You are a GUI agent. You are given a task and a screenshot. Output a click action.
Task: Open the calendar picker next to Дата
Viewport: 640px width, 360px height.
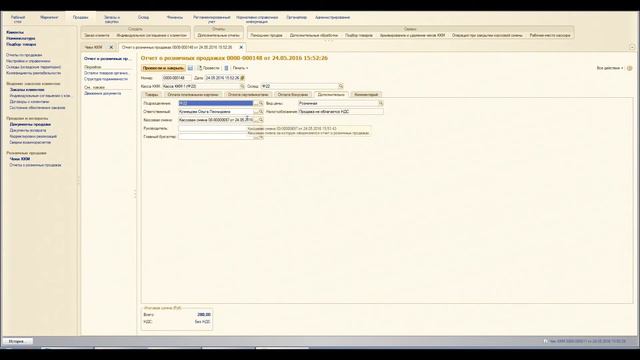(x=242, y=78)
